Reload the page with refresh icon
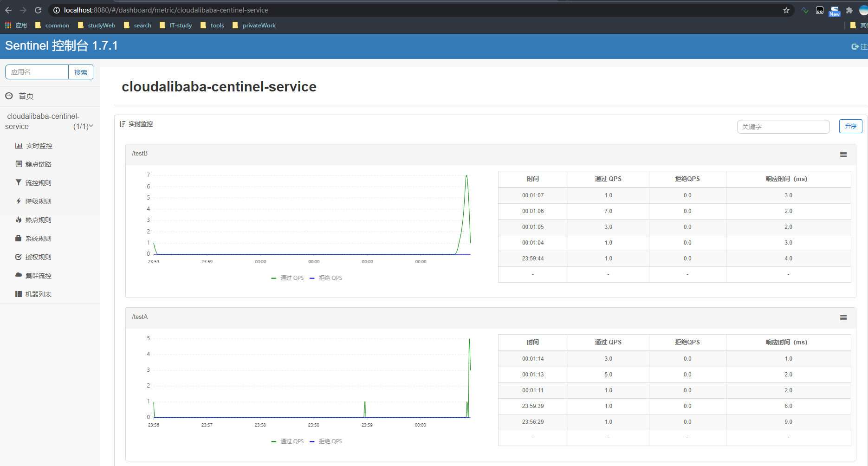 [x=38, y=10]
